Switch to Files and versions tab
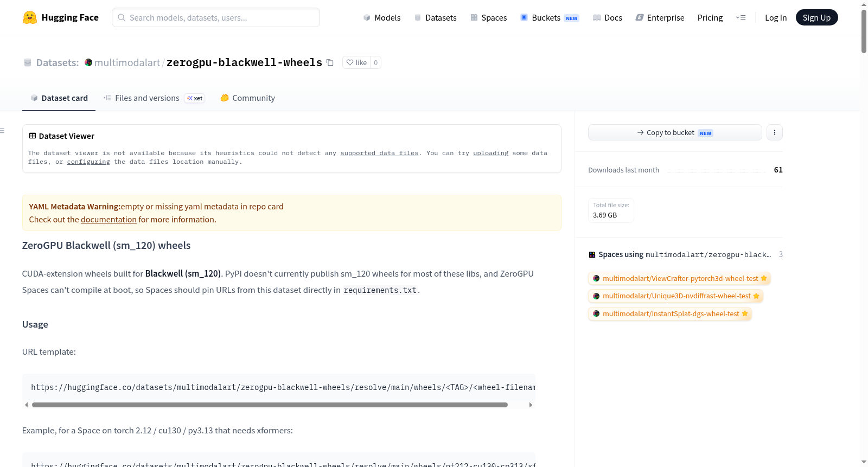 click(x=154, y=98)
